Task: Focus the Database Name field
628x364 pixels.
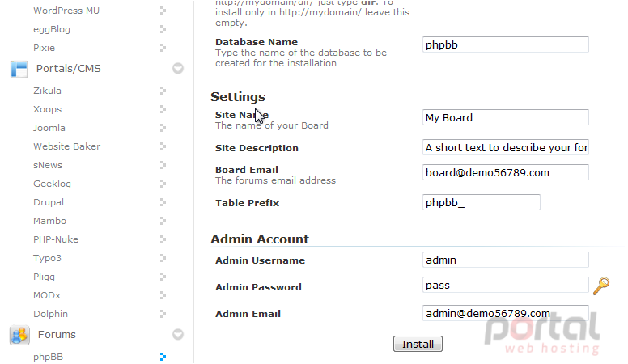Action: pos(506,44)
